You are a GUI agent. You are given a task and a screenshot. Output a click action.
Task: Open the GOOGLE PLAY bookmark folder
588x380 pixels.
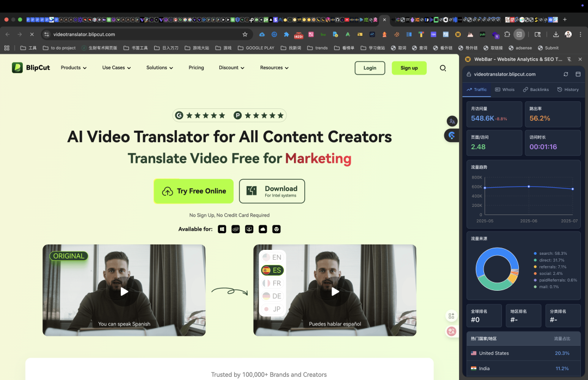(256, 48)
